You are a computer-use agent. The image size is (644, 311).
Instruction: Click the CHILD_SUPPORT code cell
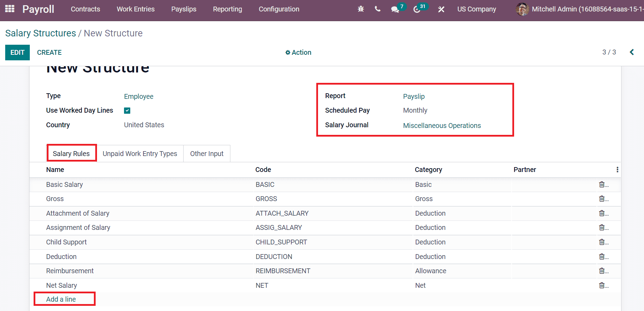281,242
